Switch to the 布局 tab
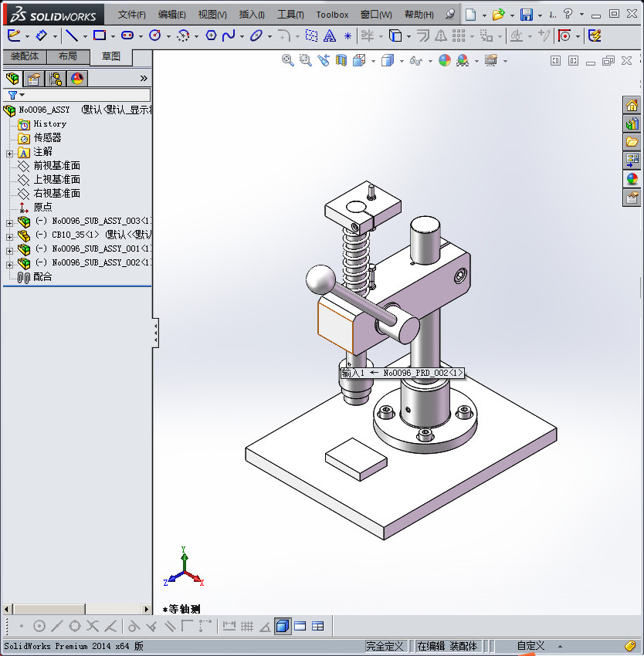644x656 pixels. point(68,56)
